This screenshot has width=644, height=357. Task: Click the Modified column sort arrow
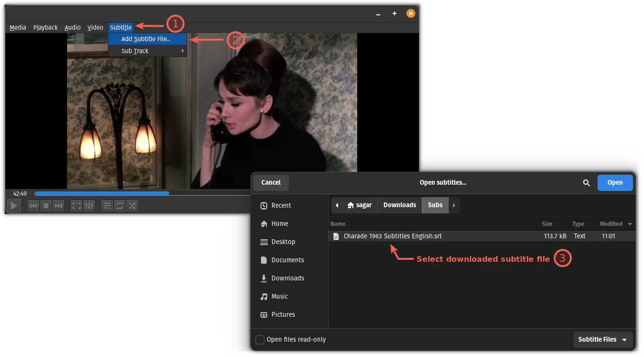tap(630, 224)
